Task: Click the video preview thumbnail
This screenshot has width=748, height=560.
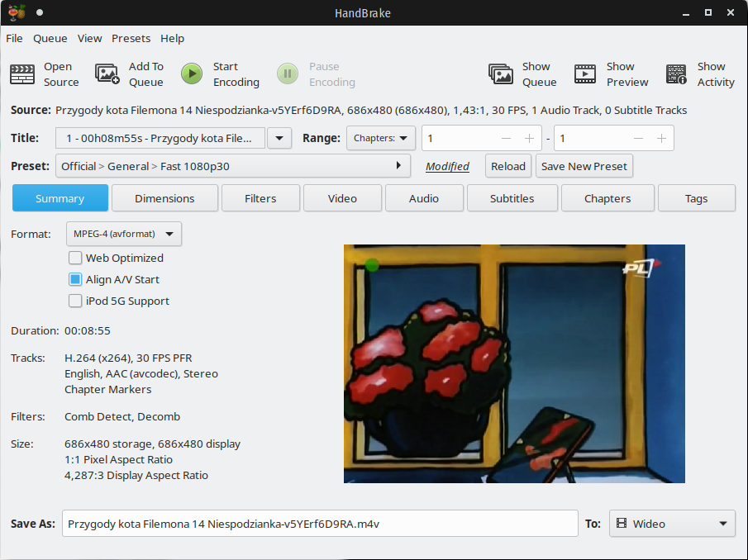Action: 514,363
